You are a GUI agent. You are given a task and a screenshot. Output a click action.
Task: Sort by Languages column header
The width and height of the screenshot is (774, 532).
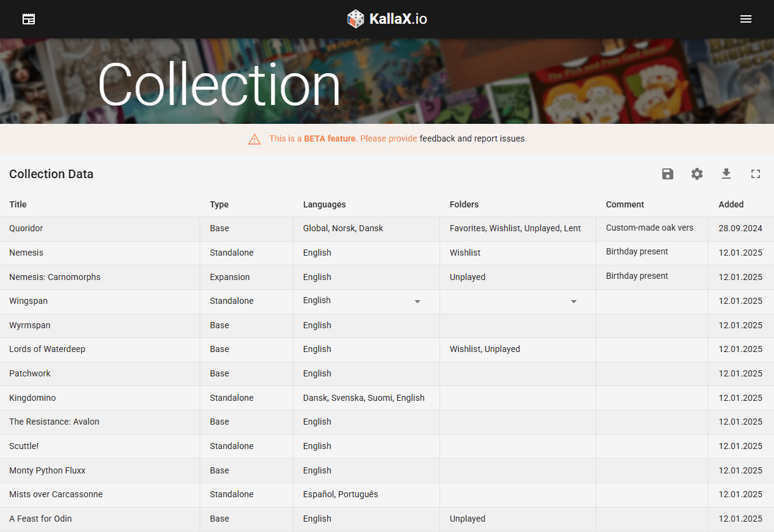[324, 204]
